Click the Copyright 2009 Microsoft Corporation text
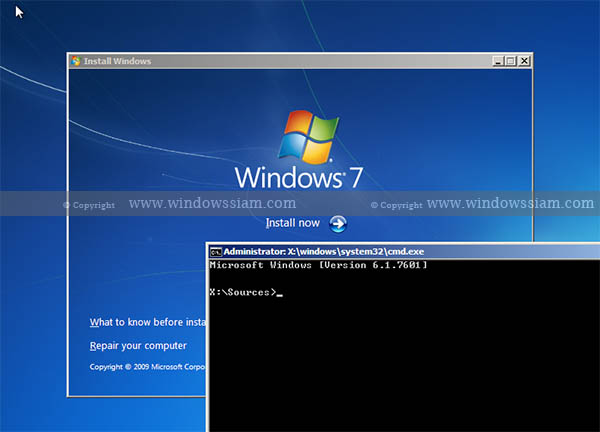Screen dimensions: 600x432 pos(148,367)
